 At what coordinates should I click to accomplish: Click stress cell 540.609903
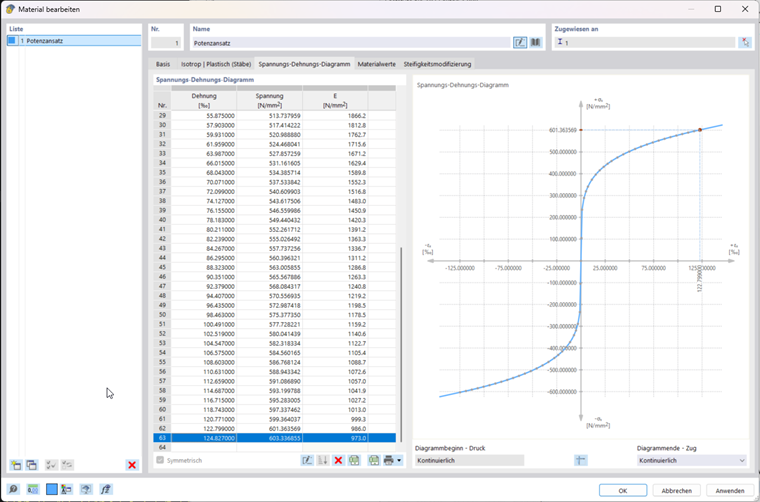[269, 191]
